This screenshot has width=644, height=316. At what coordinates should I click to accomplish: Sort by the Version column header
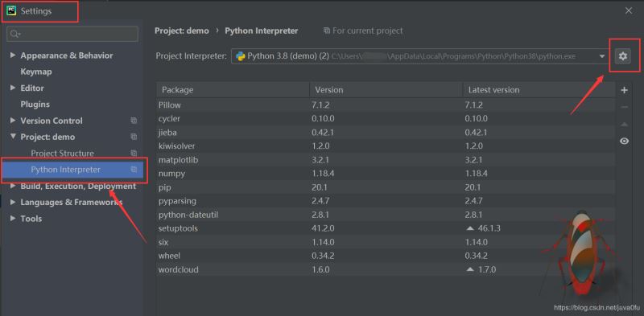[x=386, y=90]
